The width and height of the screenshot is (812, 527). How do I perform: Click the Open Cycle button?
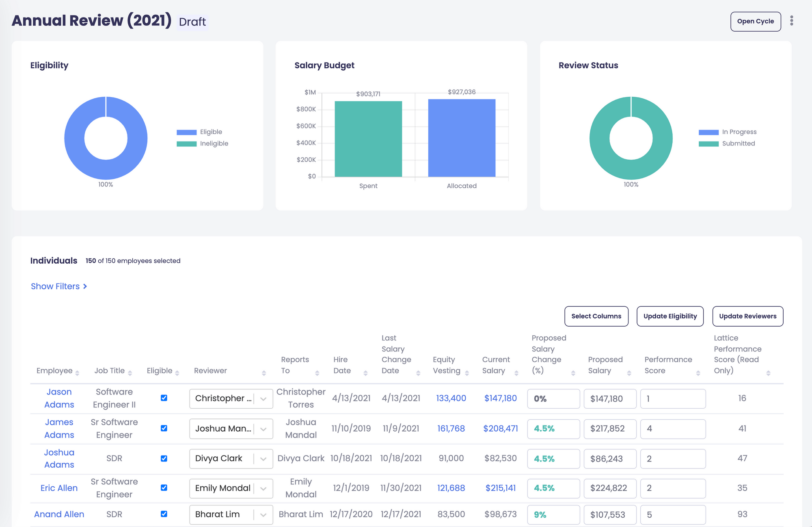coord(755,21)
